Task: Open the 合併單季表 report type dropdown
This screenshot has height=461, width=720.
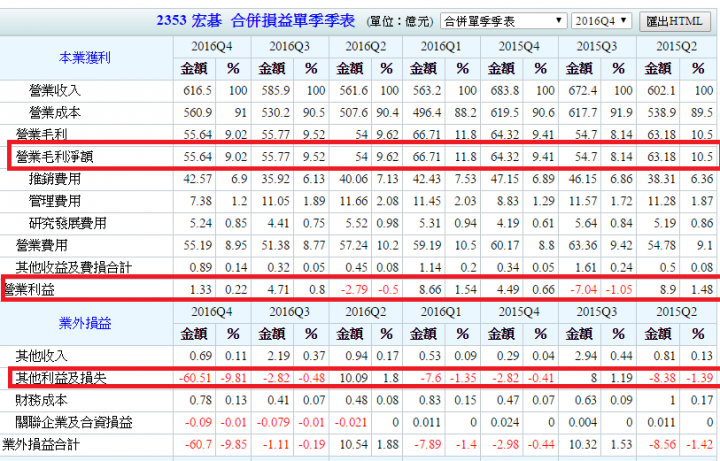Action: (x=503, y=21)
